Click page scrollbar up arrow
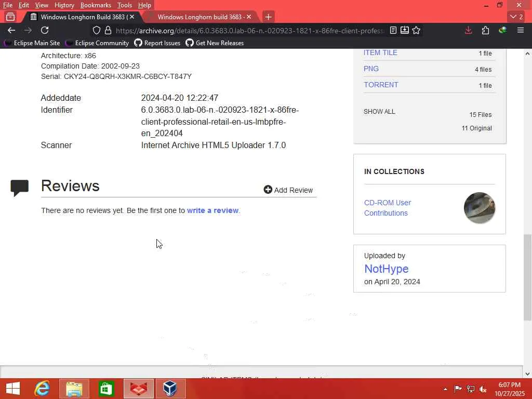Screen dimensions: 532x399 (528, 54)
